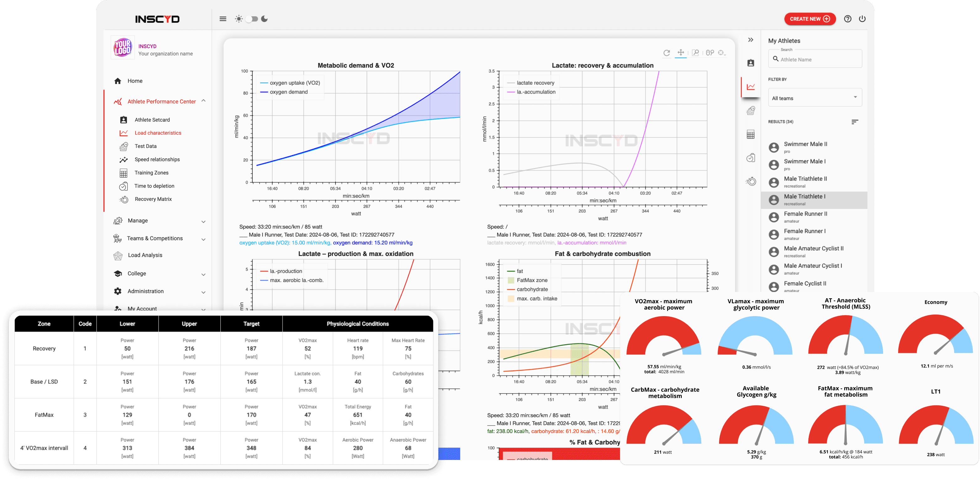This screenshot has height=480, width=980.
Task: Select the wheel zoom chart tool
Action: click(710, 53)
